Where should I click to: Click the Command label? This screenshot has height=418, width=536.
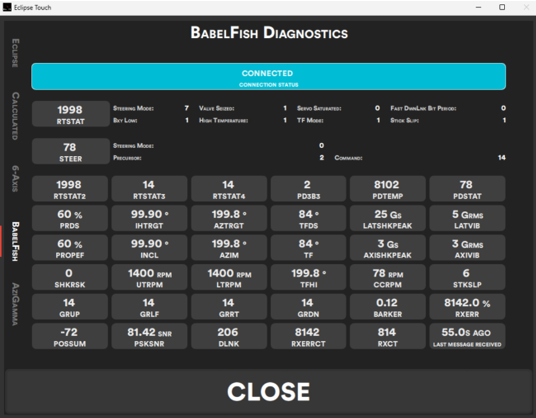(348, 158)
